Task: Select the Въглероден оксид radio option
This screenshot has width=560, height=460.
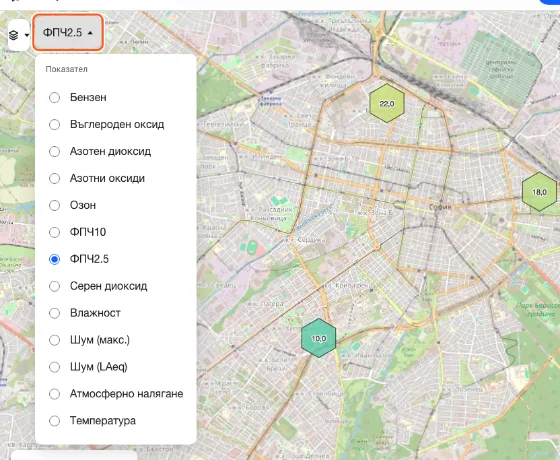Action: pyautogui.click(x=54, y=124)
